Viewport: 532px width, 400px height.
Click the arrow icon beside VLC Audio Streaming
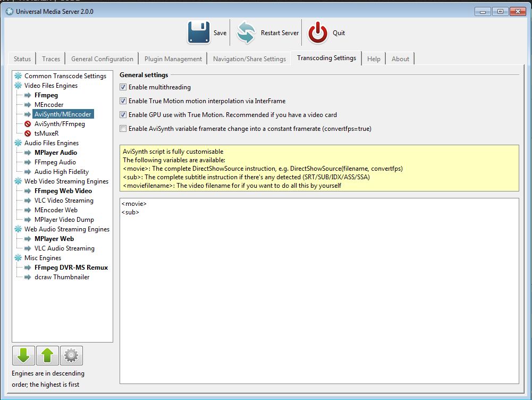(28, 248)
